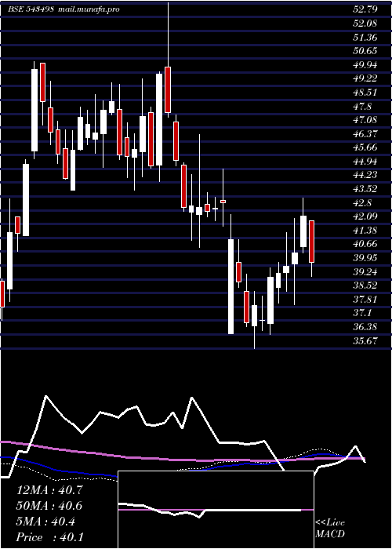Click the tall white candle with the lowest body
Image resolution: width=392 pixels, height=549 pixels.
231,286
